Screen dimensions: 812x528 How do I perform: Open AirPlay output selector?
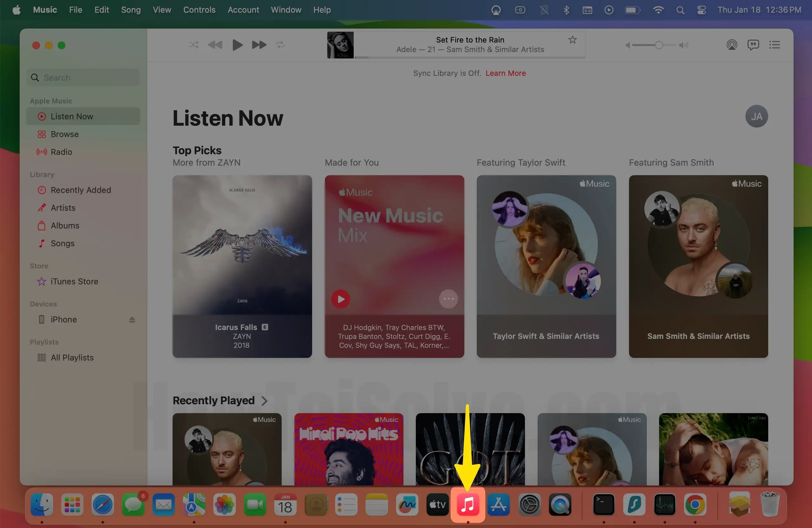click(x=731, y=45)
